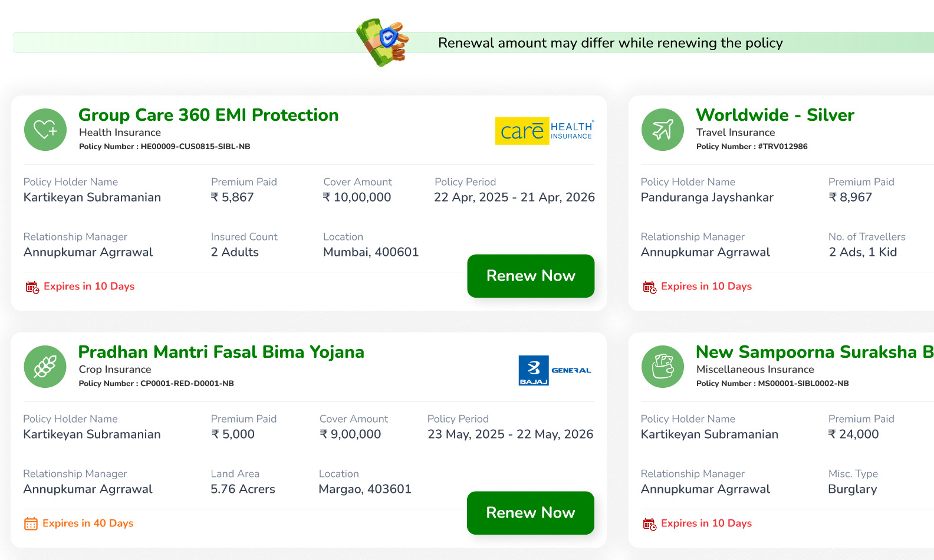Click the renewal amount notice banner text
This screenshot has height=560, width=934.
pyautogui.click(x=610, y=43)
